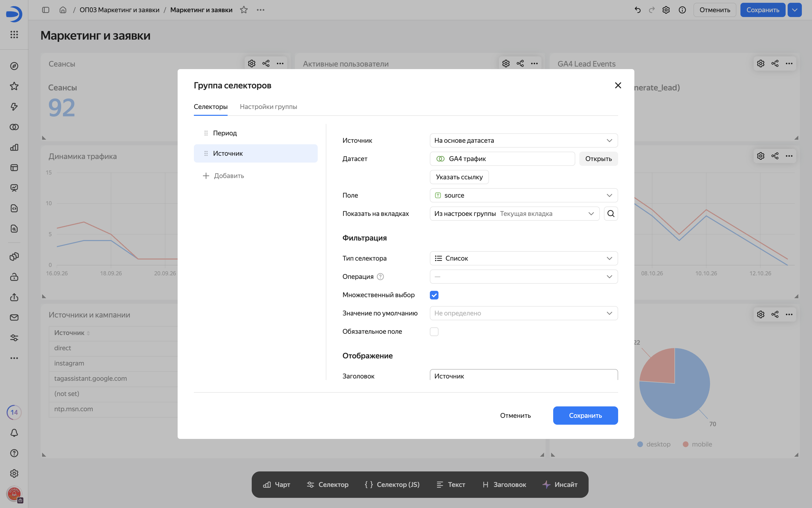Switch to Настройки группы tab
The width and height of the screenshot is (812, 508).
[268, 106]
